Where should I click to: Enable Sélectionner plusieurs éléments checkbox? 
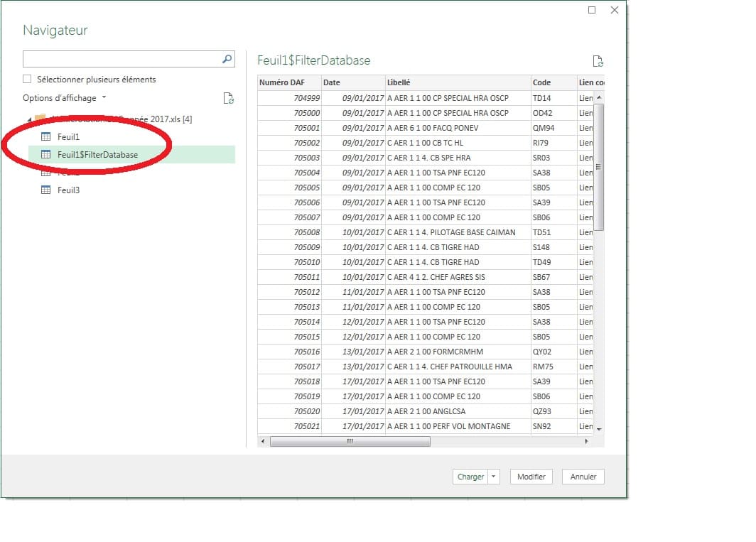pos(28,80)
